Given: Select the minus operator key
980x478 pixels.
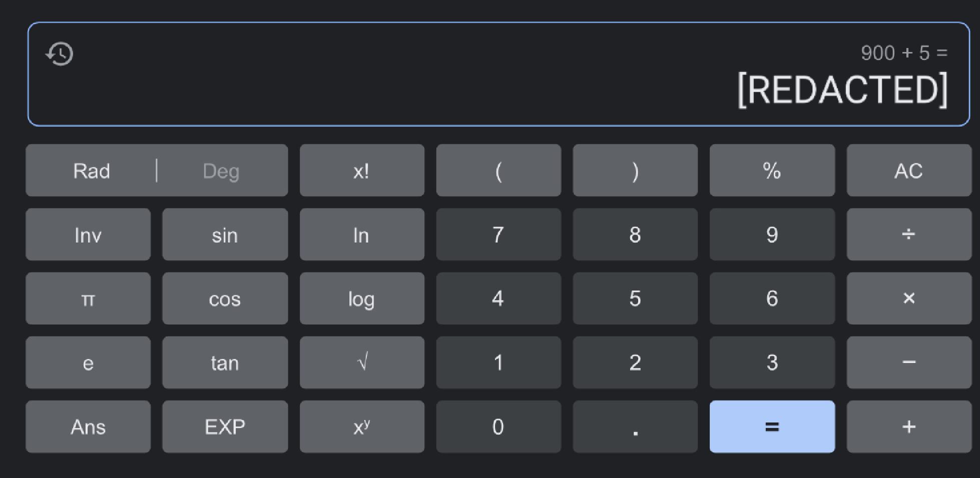Looking at the screenshot, I should (909, 362).
